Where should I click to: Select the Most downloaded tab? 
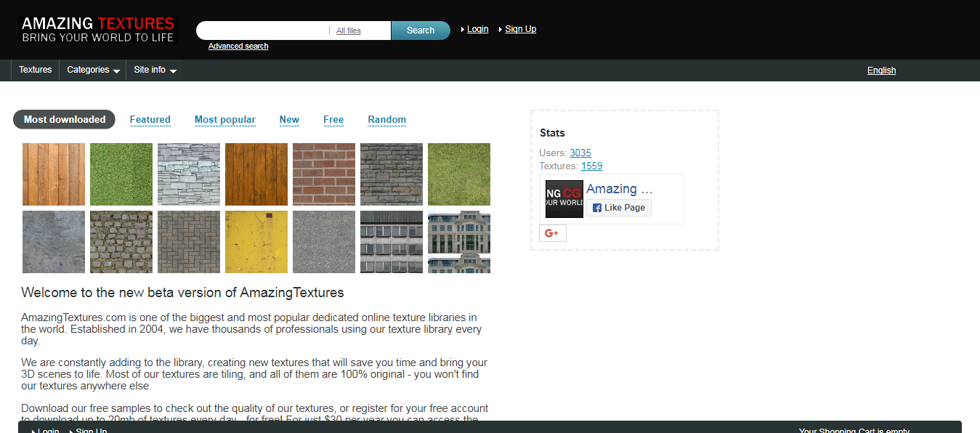[x=65, y=120]
